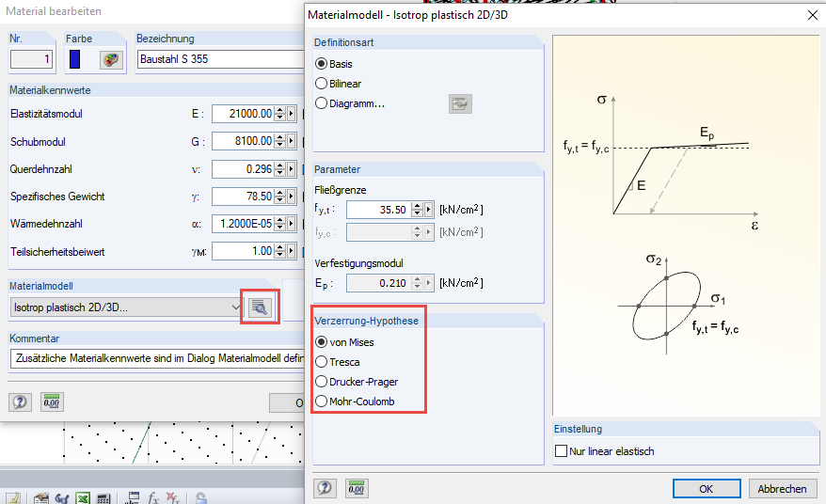The image size is (826, 504).
Task: Click the Elastizitätsmodul value 21000.00
Action: coord(244,113)
